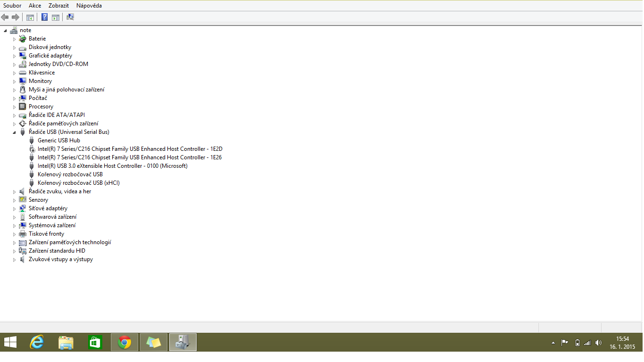Open the Zobrazit menu
This screenshot has height=362, width=644.
coord(58,6)
